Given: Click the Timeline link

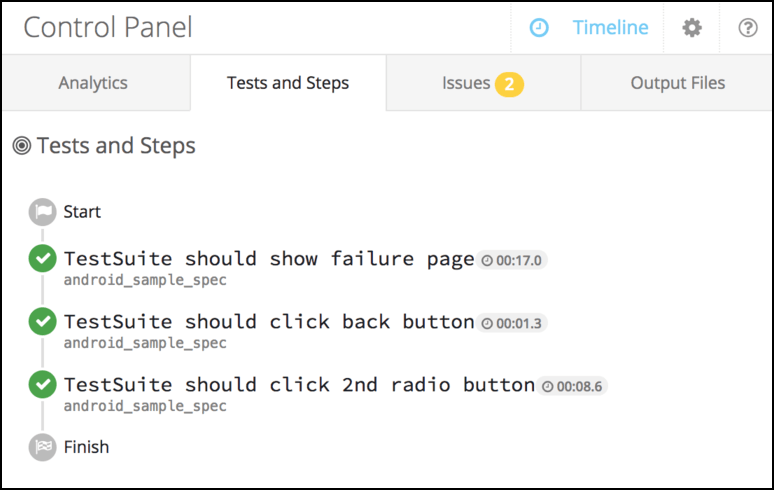Looking at the screenshot, I should pos(610,28).
